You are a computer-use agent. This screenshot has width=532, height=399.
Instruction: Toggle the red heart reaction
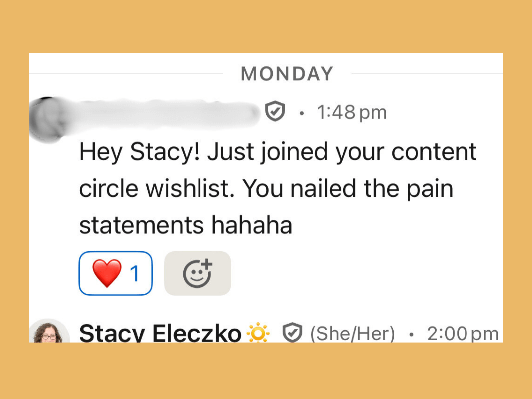pos(115,273)
